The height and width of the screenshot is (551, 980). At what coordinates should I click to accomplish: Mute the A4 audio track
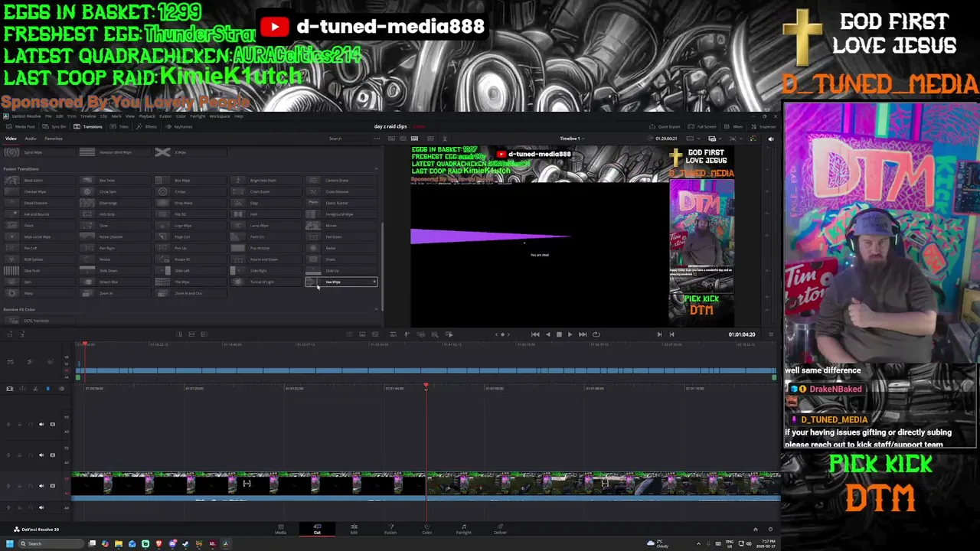(x=41, y=507)
